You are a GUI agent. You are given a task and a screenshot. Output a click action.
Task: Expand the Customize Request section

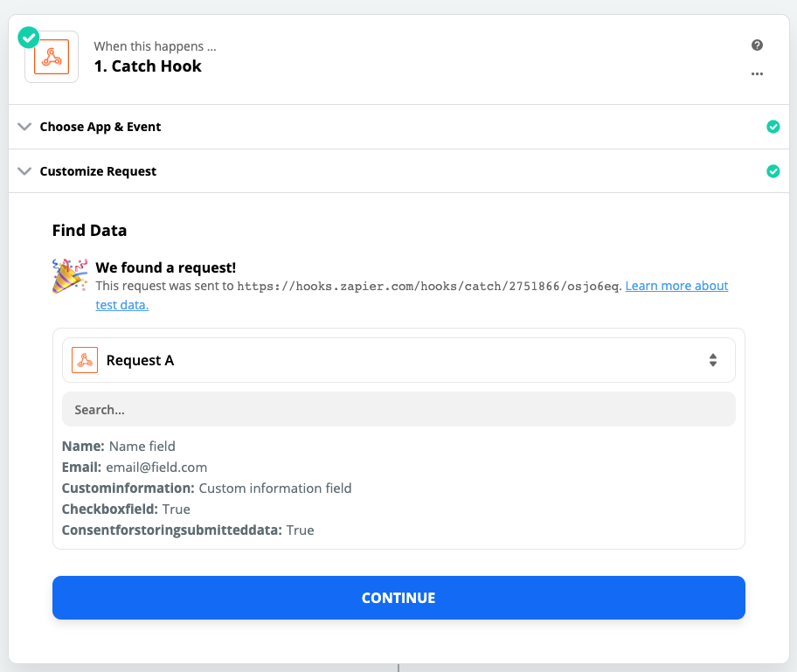coord(398,171)
